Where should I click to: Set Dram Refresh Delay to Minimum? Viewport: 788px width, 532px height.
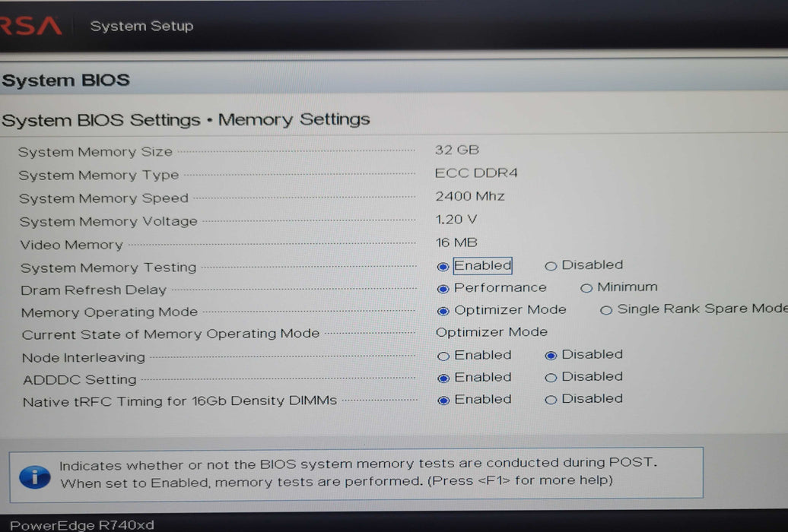(586, 288)
